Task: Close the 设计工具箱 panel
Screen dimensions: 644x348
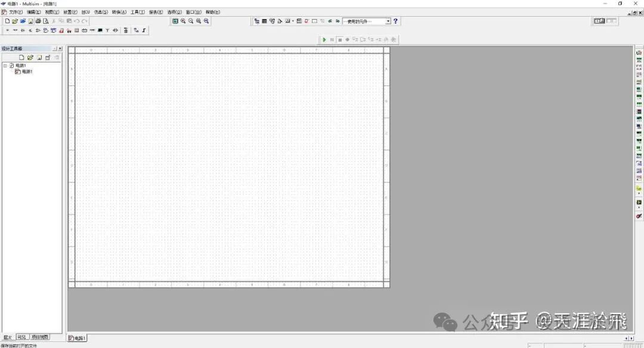Action: pyautogui.click(x=60, y=48)
